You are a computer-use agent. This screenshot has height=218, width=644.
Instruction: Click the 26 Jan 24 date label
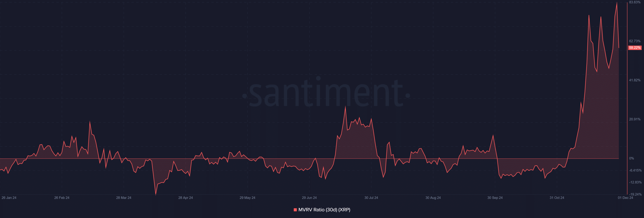(x=9, y=198)
